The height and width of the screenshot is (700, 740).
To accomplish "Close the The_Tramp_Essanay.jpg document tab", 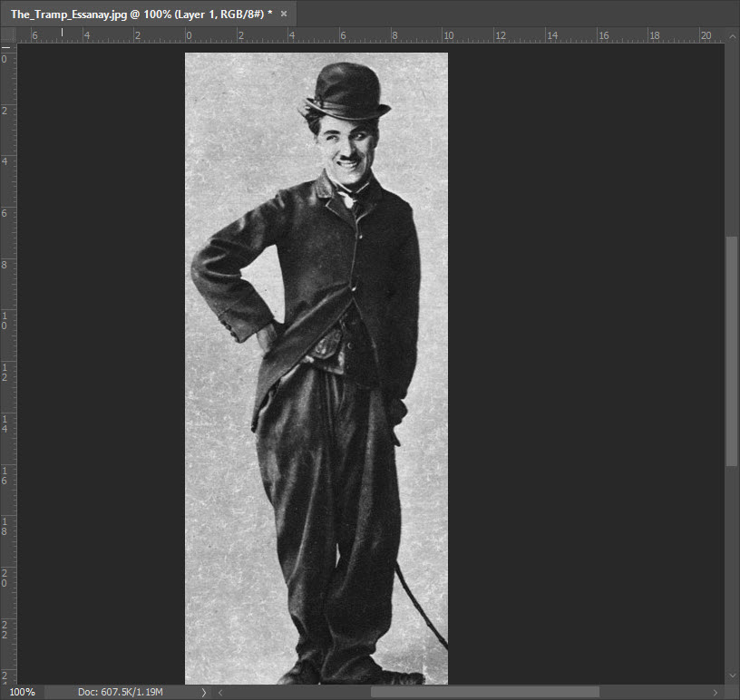I will click(284, 14).
